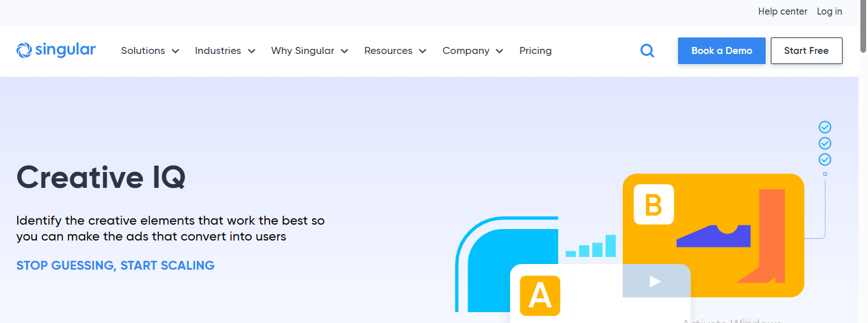Click the white letter B tile
The image size is (868, 323).
[x=653, y=204]
